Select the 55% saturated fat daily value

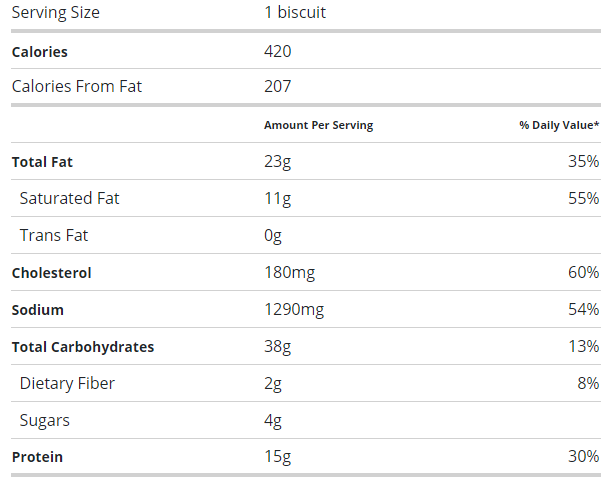tap(583, 198)
